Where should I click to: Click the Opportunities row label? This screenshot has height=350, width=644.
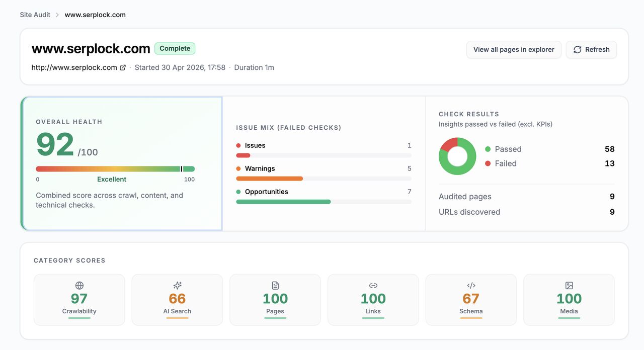(x=267, y=192)
